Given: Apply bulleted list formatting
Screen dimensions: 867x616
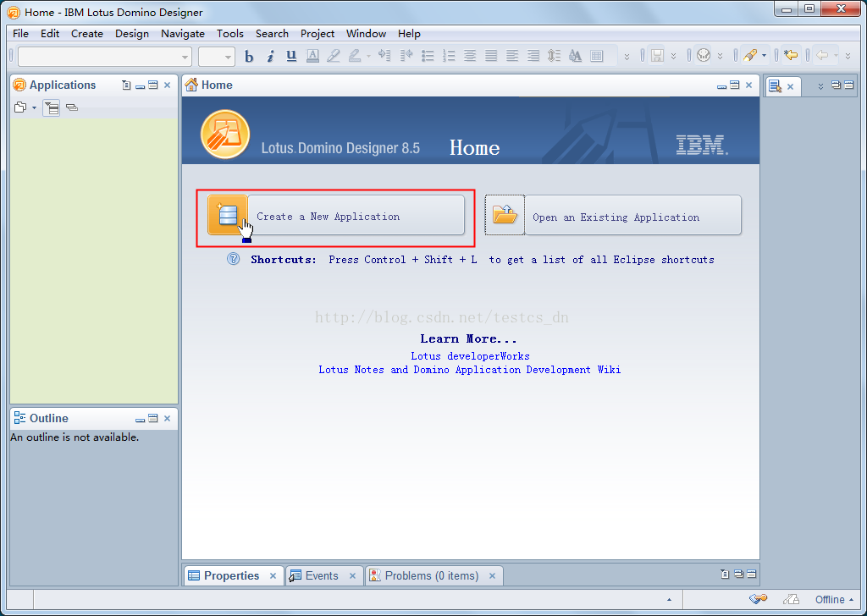Looking at the screenshot, I should (x=428, y=56).
